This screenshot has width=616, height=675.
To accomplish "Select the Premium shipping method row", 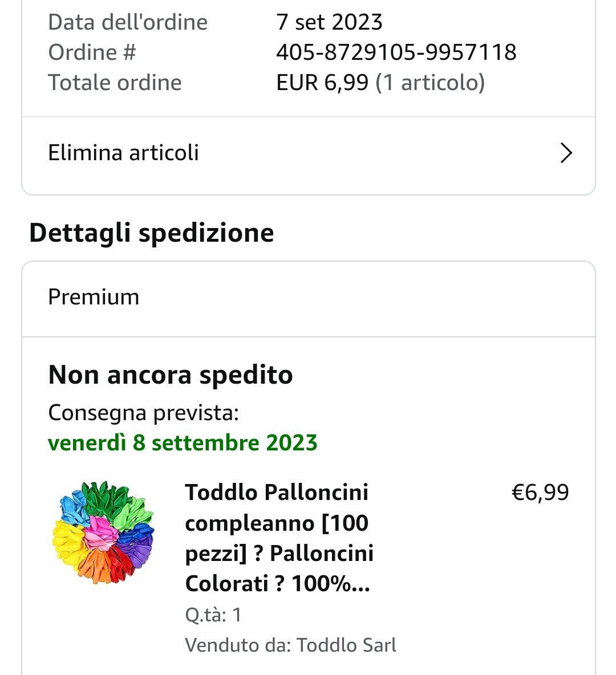I will tap(309, 298).
